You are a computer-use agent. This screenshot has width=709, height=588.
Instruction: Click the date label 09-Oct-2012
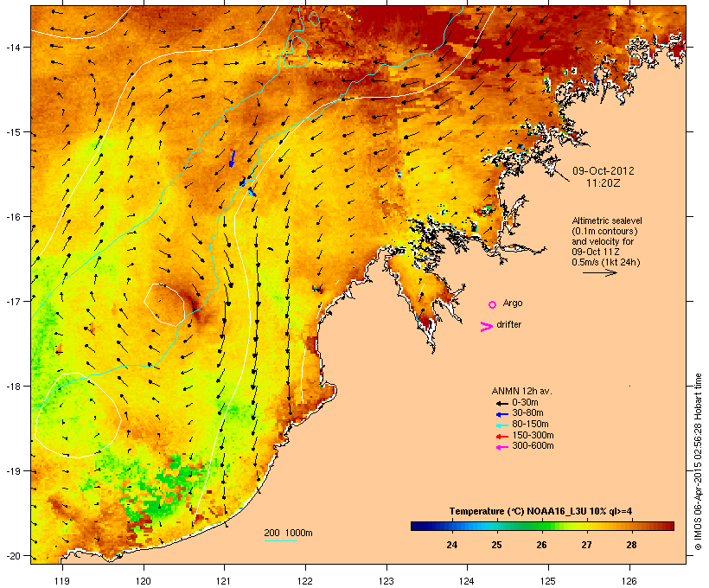604,171
